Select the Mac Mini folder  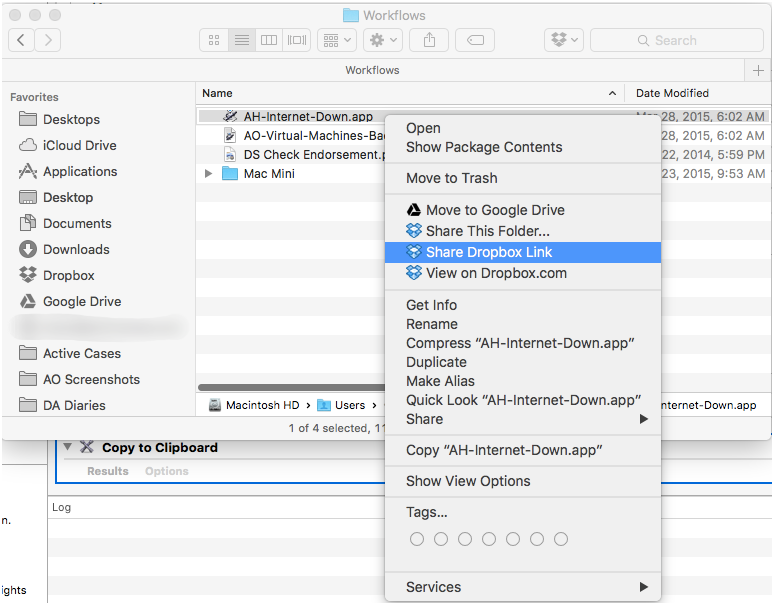click(x=259, y=174)
